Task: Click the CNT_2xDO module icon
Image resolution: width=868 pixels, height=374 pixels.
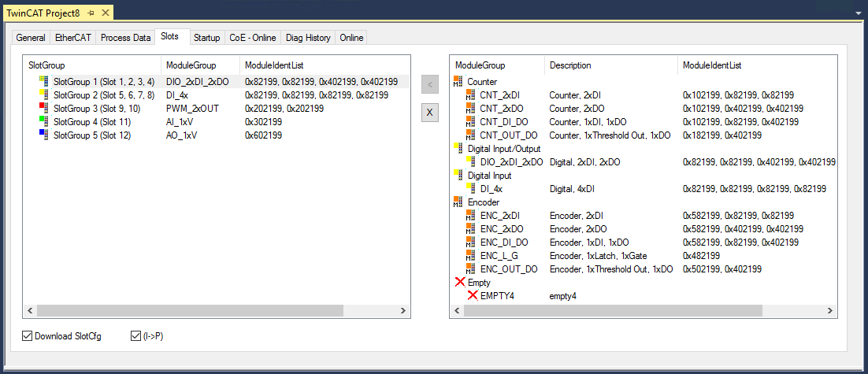Action: coord(471,108)
